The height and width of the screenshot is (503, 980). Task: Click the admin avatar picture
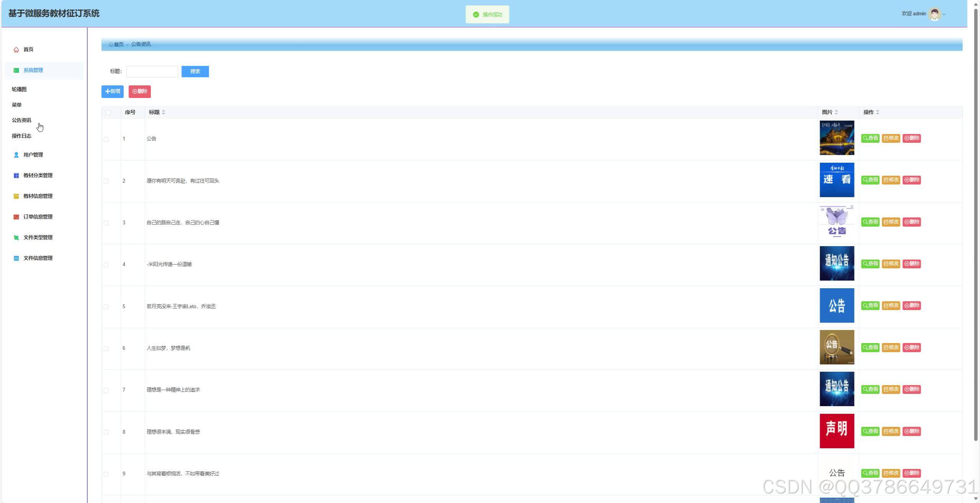(934, 14)
